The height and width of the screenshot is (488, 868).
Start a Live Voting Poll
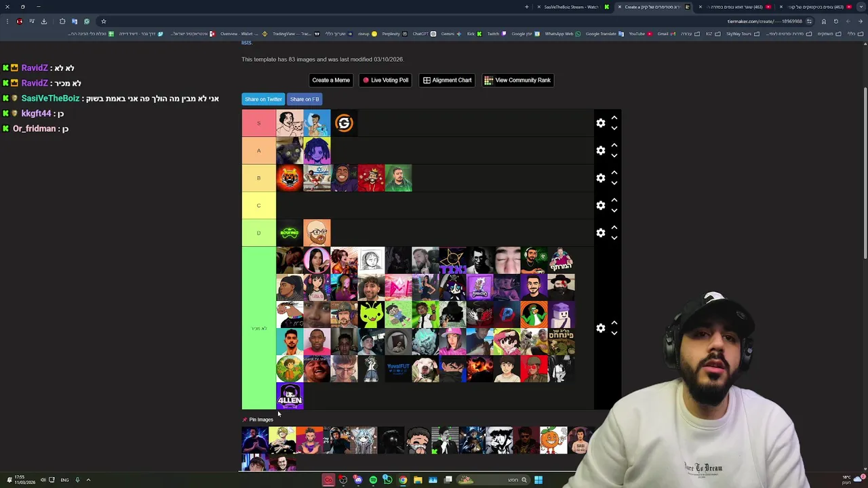pos(385,80)
